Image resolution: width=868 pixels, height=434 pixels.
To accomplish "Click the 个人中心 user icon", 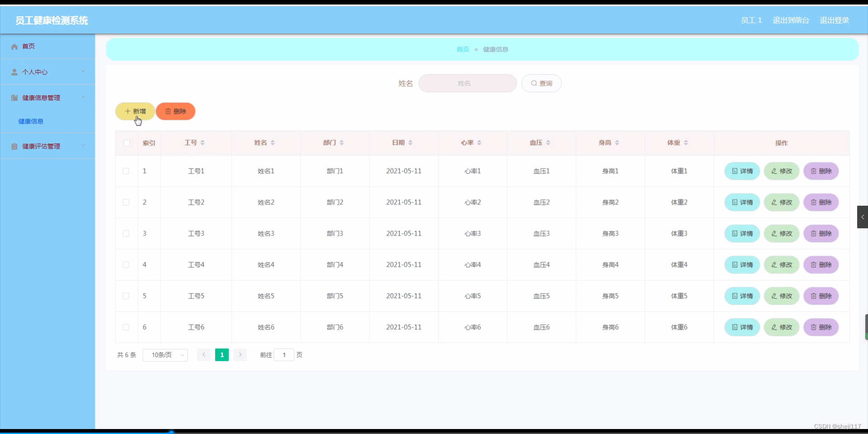I will click(x=14, y=72).
